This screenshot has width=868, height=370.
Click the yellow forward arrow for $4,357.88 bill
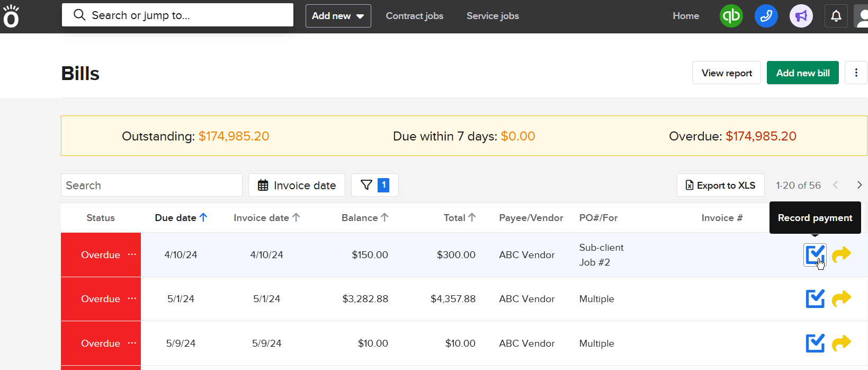(x=841, y=298)
